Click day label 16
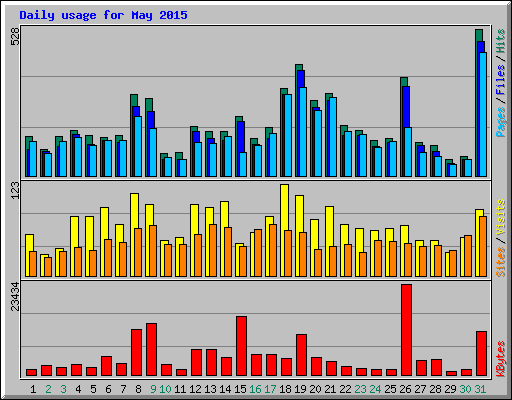 (255, 389)
